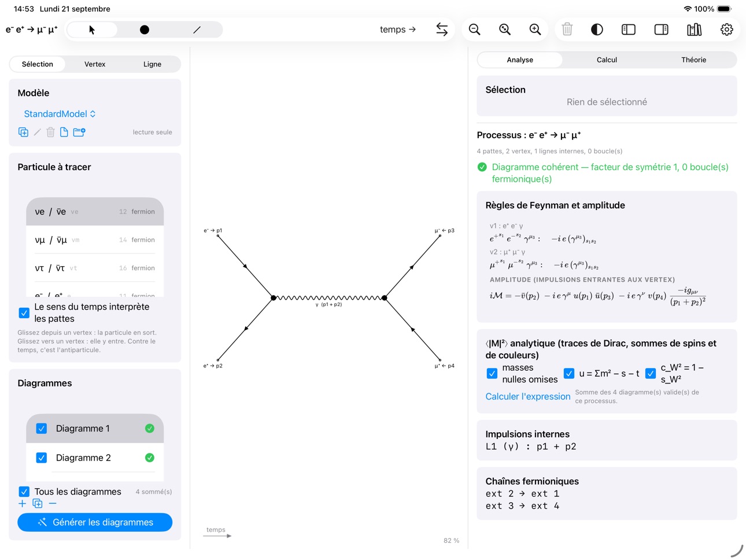Select the 'νe / ν̄e' particle row
This screenshot has height=560, width=746.
pyautogui.click(x=95, y=212)
